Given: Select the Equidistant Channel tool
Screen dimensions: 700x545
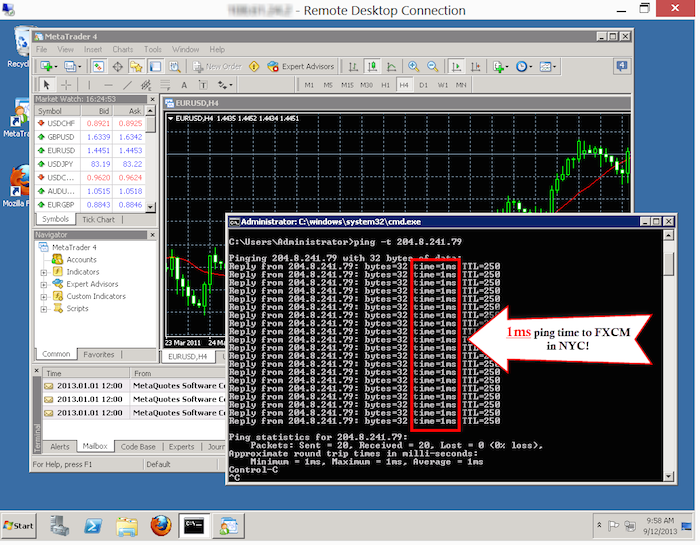Looking at the screenshot, I should (x=146, y=84).
